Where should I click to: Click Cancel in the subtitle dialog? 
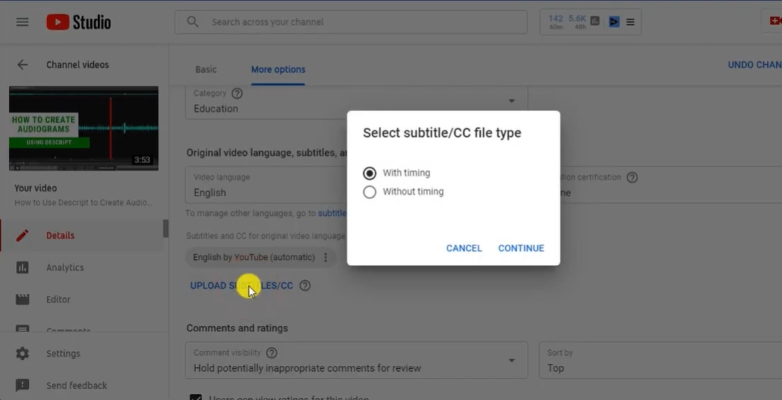point(464,248)
